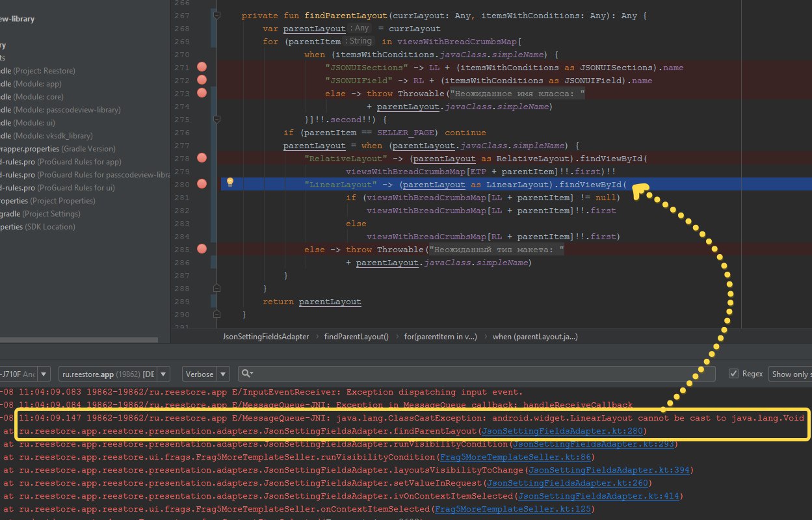Click line number 289 in the gutter
Screen dimensions: 812x520
click(181, 301)
